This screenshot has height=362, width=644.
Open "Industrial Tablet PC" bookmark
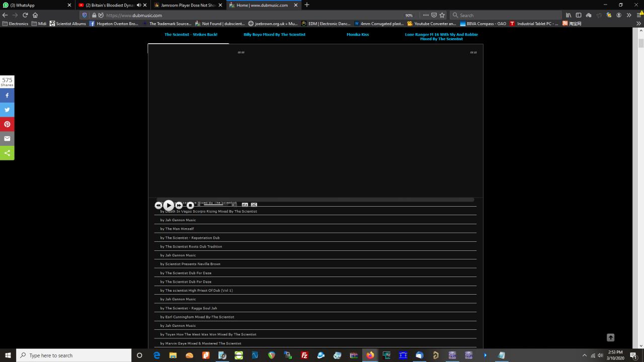pos(534,24)
